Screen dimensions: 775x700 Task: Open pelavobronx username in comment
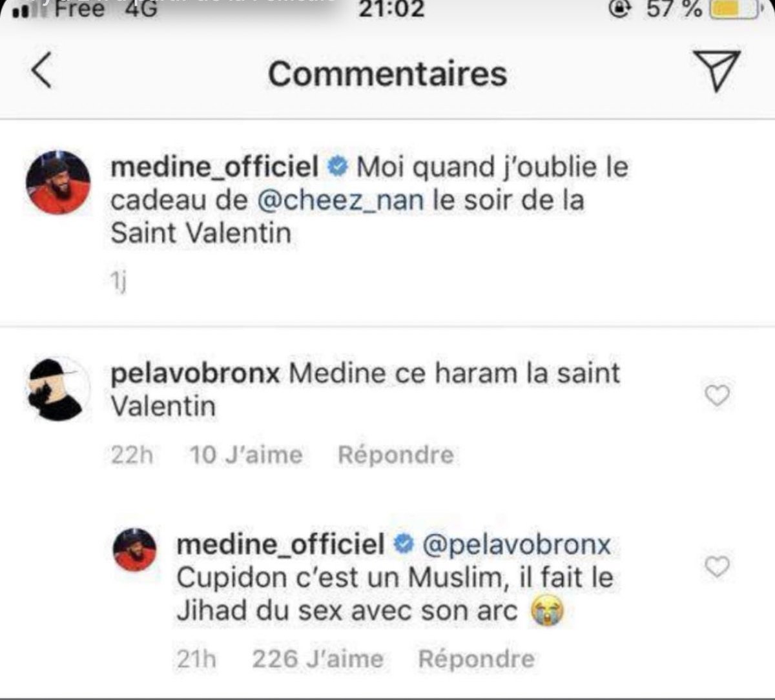195,373
